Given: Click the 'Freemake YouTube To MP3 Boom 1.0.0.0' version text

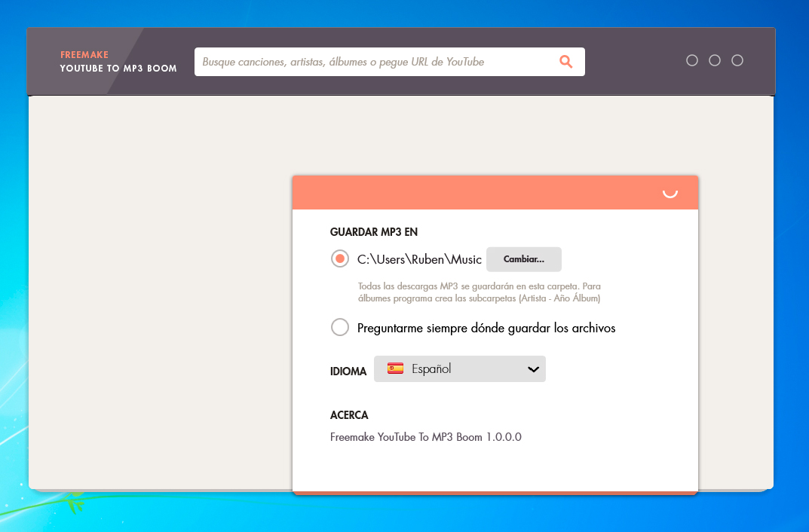Looking at the screenshot, I should [426, 437].
